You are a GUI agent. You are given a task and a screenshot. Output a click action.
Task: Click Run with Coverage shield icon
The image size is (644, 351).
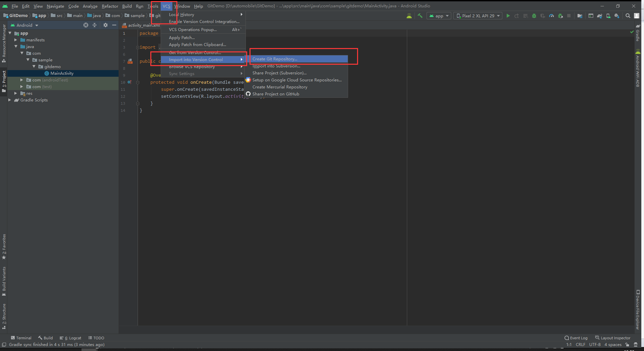pyautogui.click(x=543, y=16)
